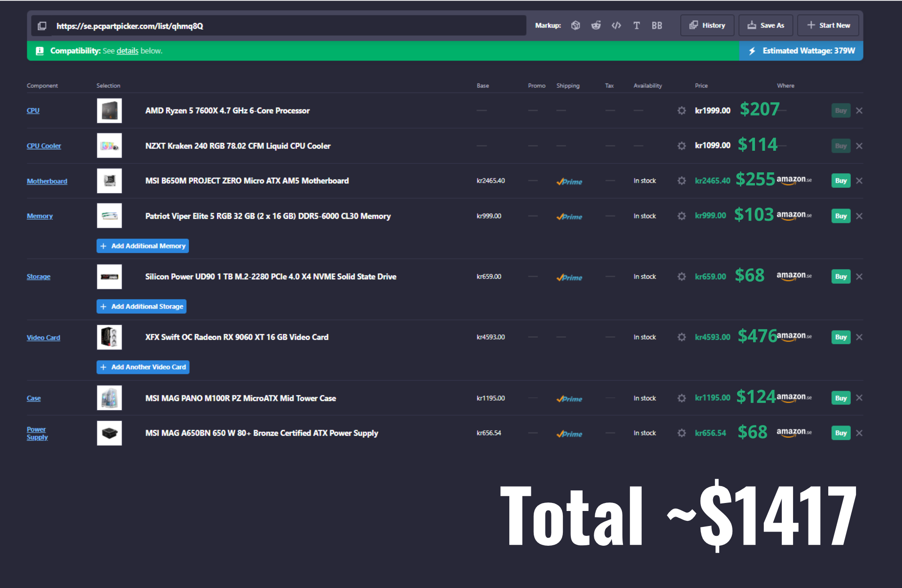Open the CPU Cooler component link
The width and height of the screenshot is (902, 588).
click(44, 146)
